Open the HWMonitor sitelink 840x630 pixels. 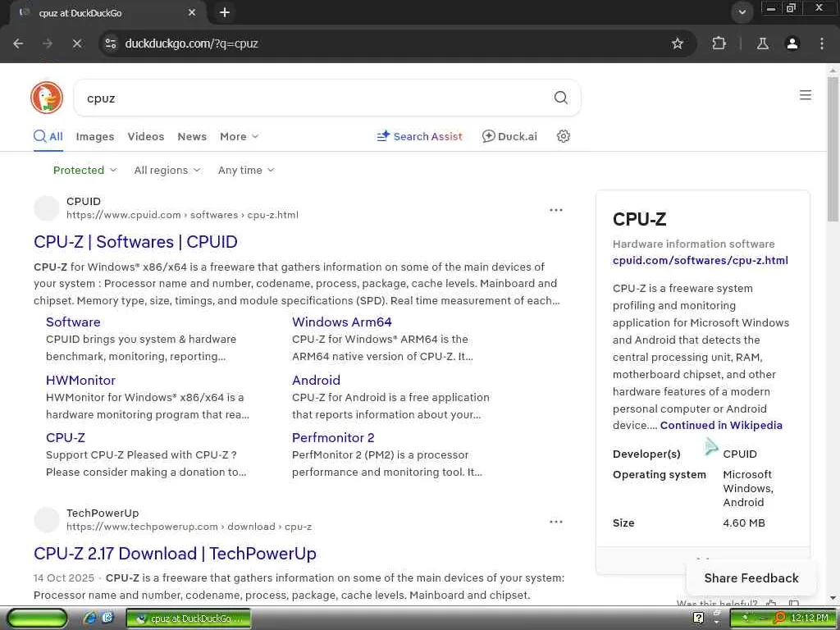pyautogui.click(x=80, y=381)
